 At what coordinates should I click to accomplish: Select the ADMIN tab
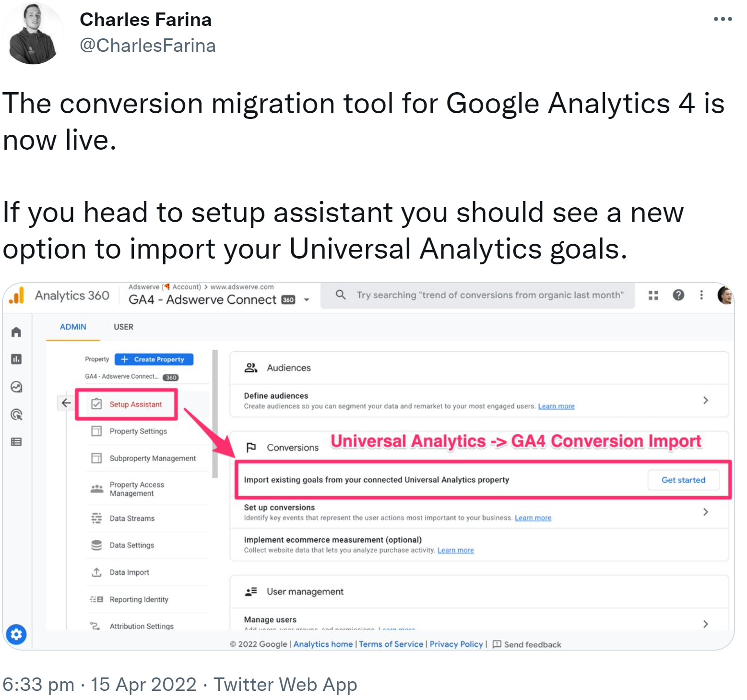click(x=72, y=327)
